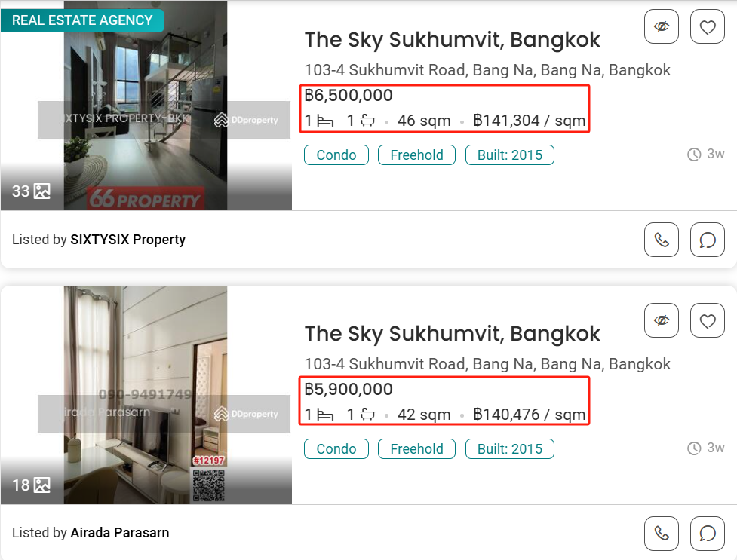Viewport: 737px width, 560px height.
Task: Click the Airada Parasarn agent name
Action: [120, 533]
